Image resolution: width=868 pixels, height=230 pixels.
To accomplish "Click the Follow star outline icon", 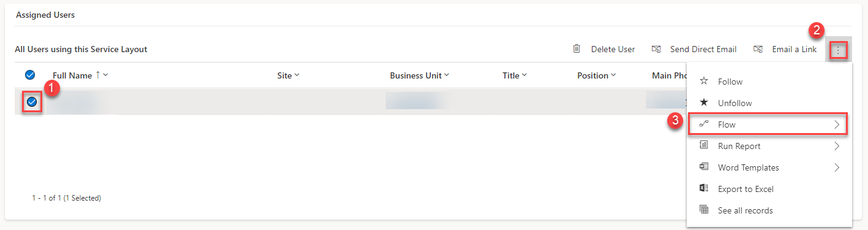I will point(704,82).
